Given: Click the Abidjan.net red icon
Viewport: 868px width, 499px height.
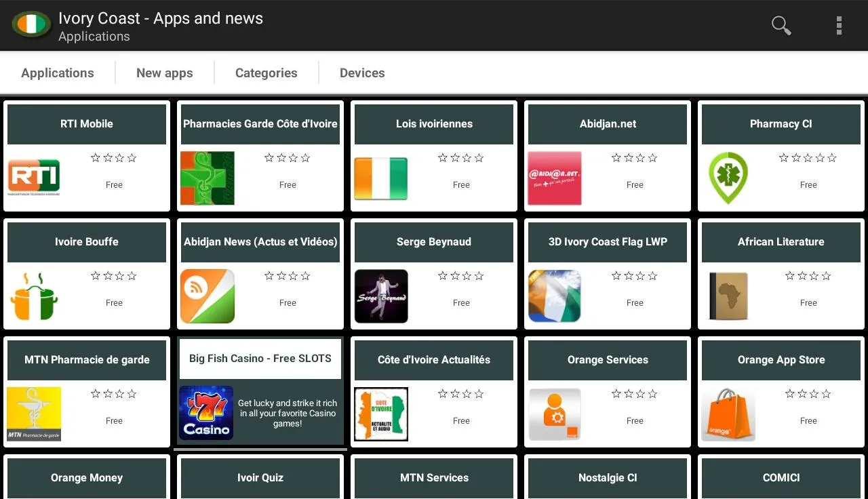Looking at the screenshot, I should tap(555, 178).
